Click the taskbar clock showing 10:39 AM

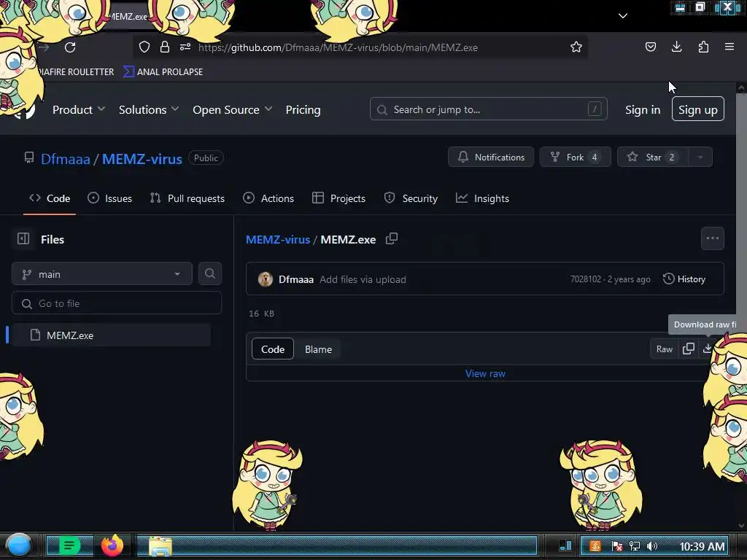click(x=702, y=546)
